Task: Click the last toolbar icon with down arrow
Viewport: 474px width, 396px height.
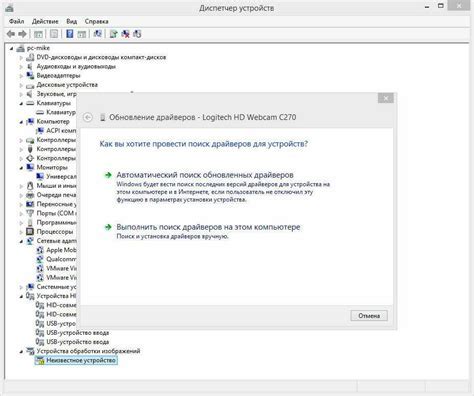Action: 137,34
